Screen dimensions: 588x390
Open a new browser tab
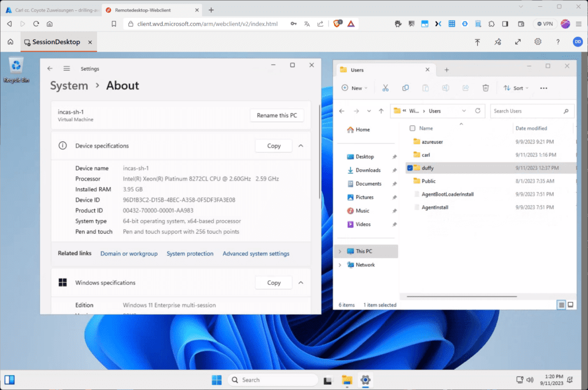[x=211, y=10]
